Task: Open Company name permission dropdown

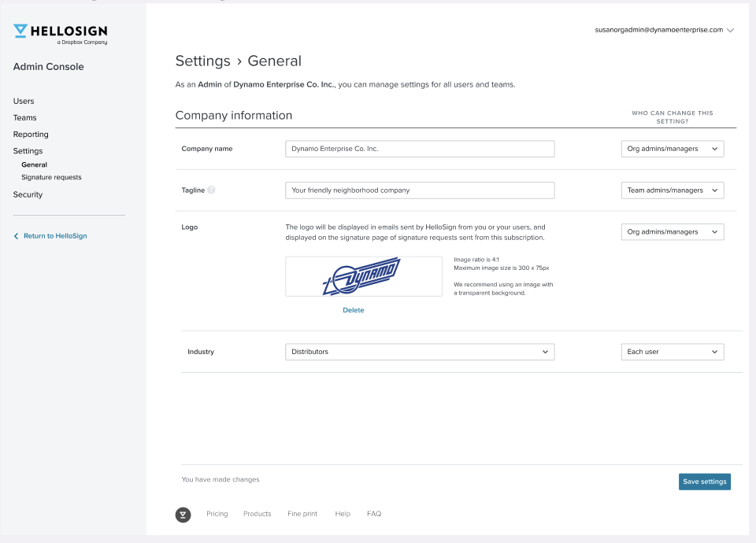Action: coord(672,149)
